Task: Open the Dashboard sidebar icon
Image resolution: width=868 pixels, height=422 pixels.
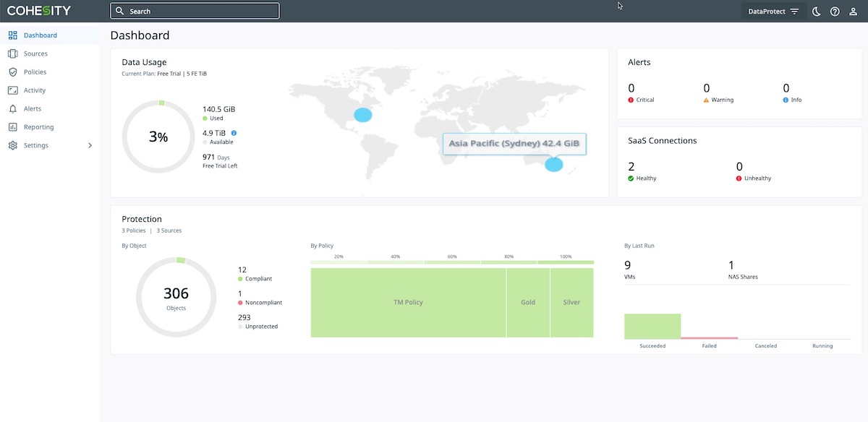Action: pyautogui.click(x=12, y=35)
